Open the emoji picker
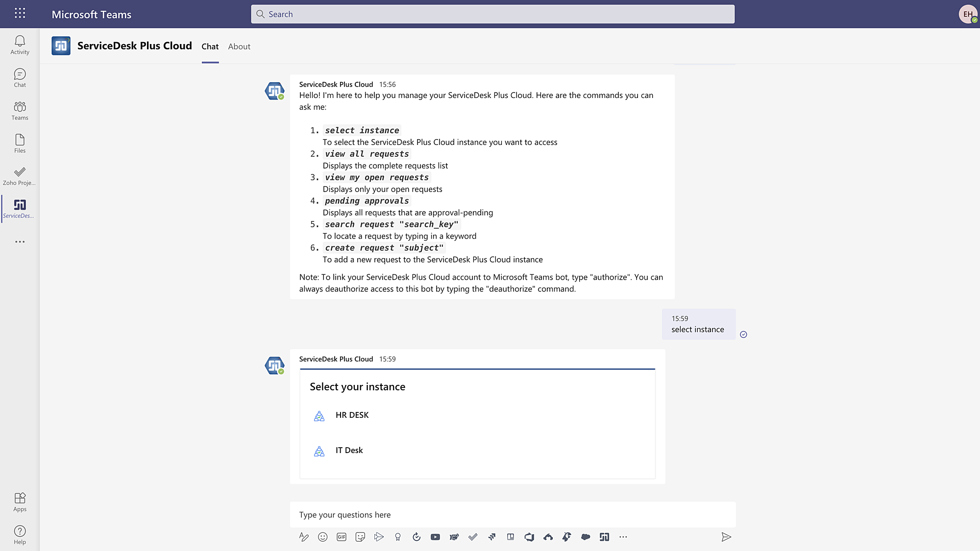This screenshot has width=980, height=551. [x=322, y=537]
